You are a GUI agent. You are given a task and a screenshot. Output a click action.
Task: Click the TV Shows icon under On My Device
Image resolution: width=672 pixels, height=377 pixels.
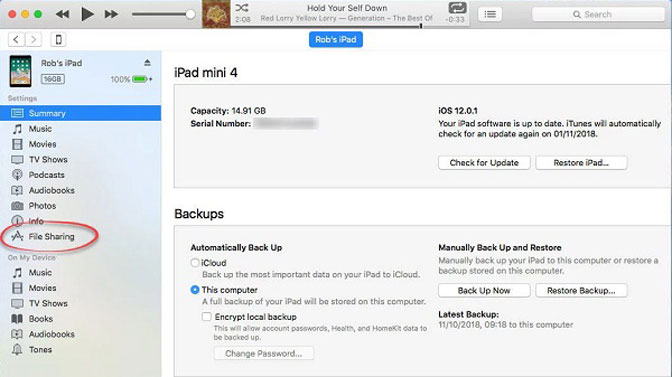(17, 303)
